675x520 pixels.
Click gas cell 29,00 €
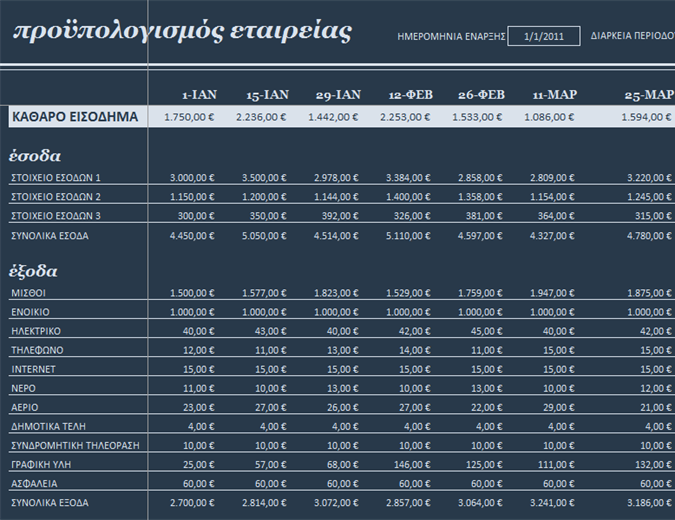[x=558, y=407]
